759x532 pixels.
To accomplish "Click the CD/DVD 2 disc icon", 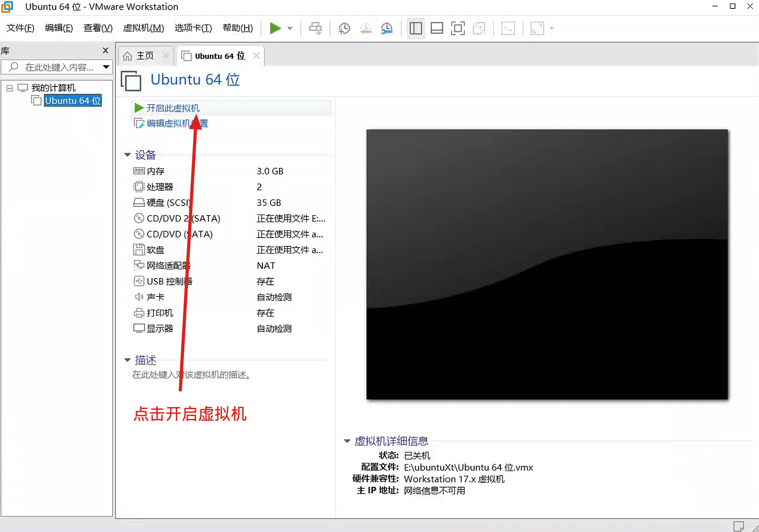I will (x=139, y=218).
